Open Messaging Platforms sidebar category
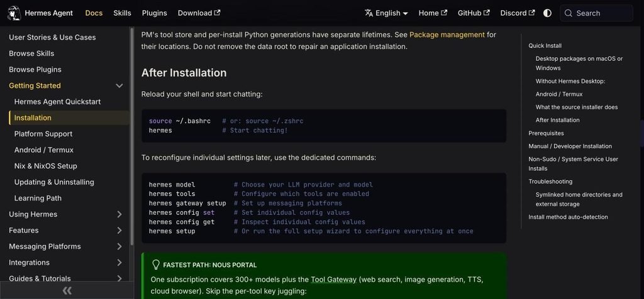Viewport: 644px width, 299px height. [45, 246]
